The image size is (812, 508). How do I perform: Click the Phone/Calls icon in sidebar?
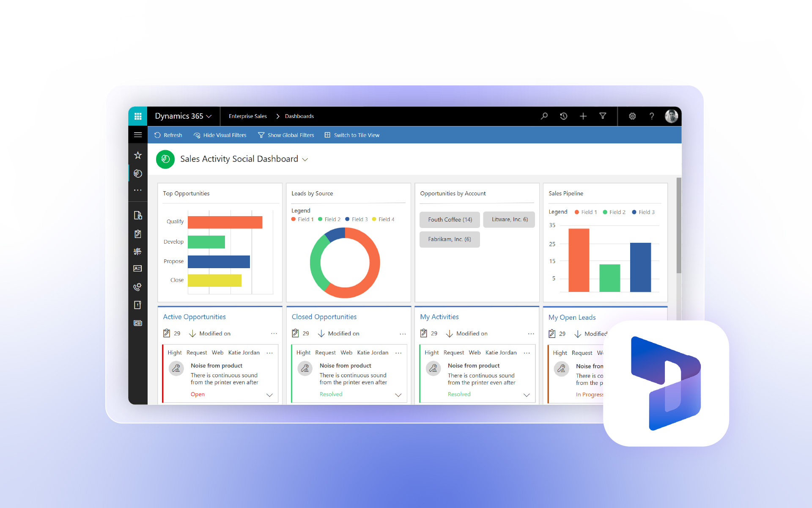point(139,287)
